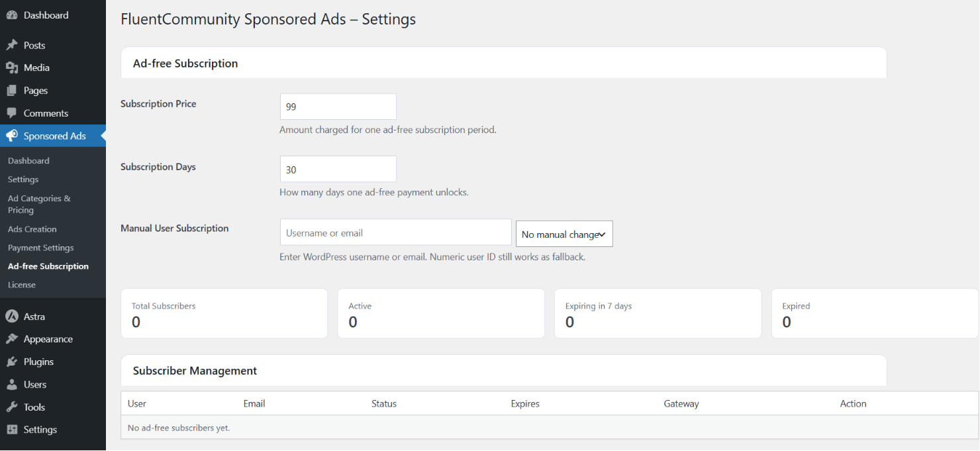Click the Comments bubble icon
Image resolution: width=980 pixels, height=451 pixels.
(x=11, y=113)
